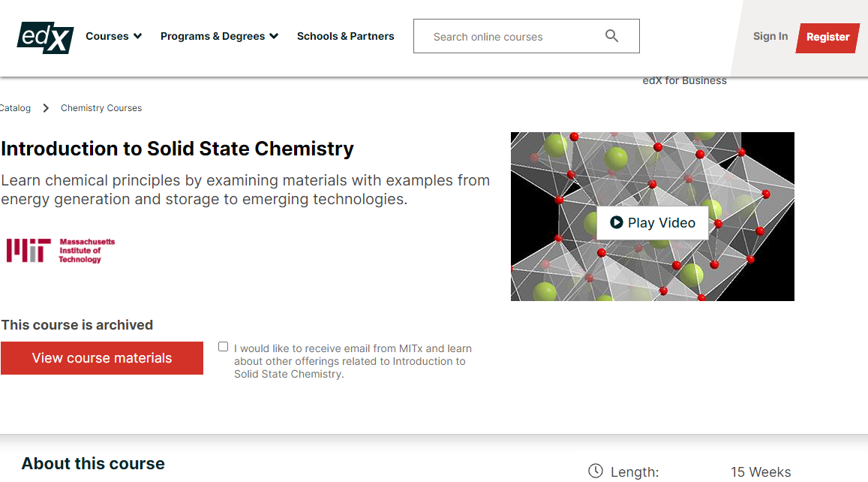Click the This course is archived text

tap(77, 325)
